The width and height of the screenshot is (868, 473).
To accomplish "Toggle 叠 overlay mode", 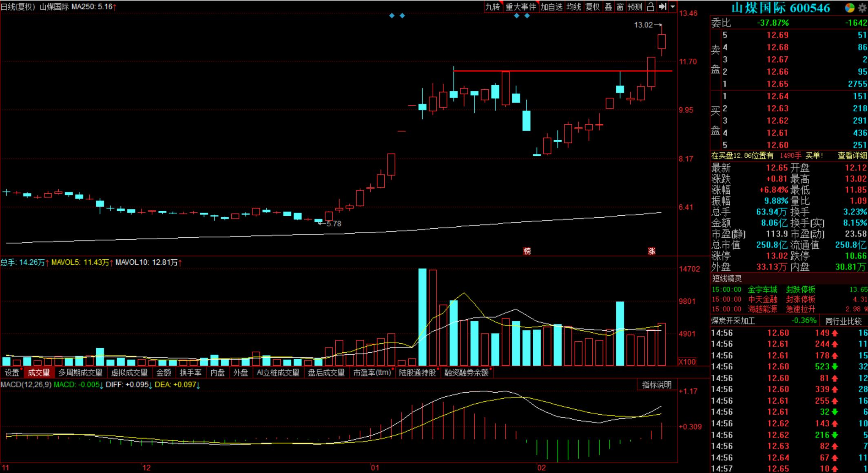I will (x=608, y=7).
